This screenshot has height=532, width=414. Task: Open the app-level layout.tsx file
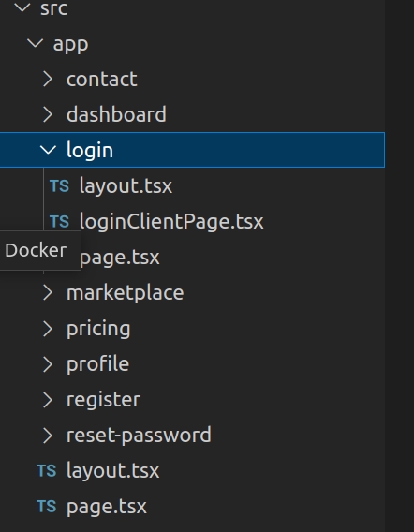[112, 470]
